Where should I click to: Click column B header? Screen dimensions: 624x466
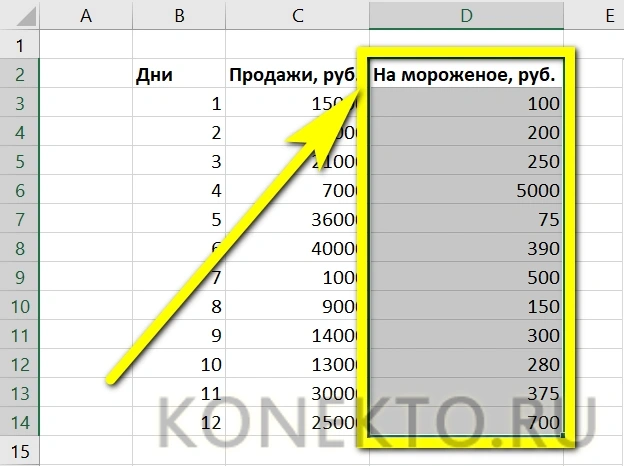point(178,15)
